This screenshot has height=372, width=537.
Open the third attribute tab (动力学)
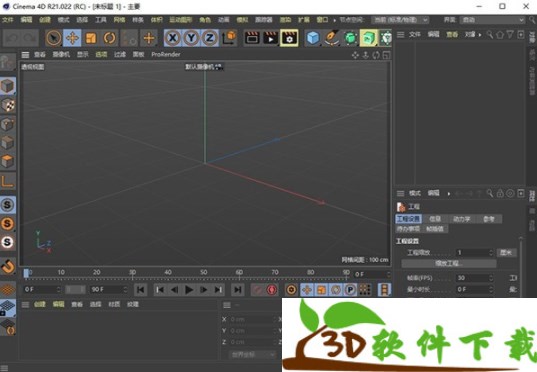coord(461,219)
